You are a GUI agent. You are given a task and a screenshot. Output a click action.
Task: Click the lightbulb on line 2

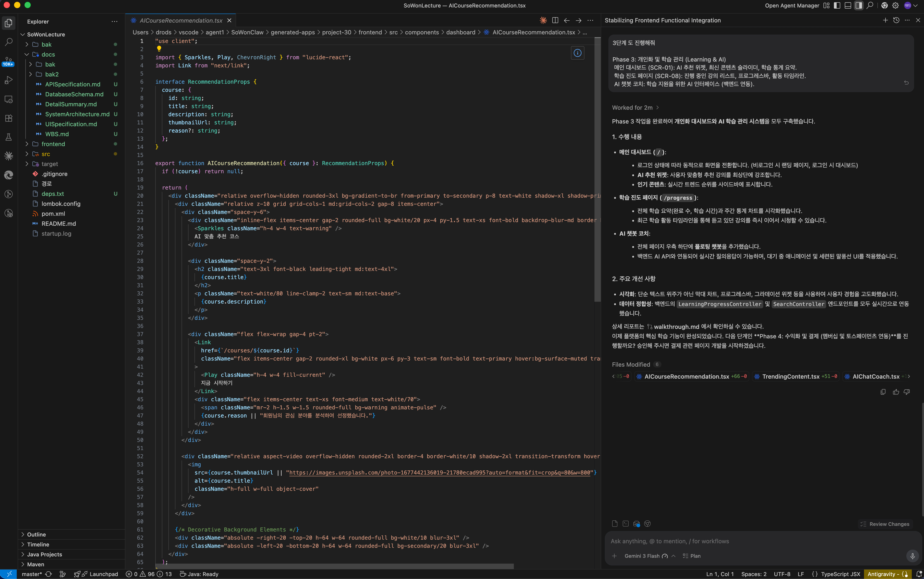[x=159, y=49]
